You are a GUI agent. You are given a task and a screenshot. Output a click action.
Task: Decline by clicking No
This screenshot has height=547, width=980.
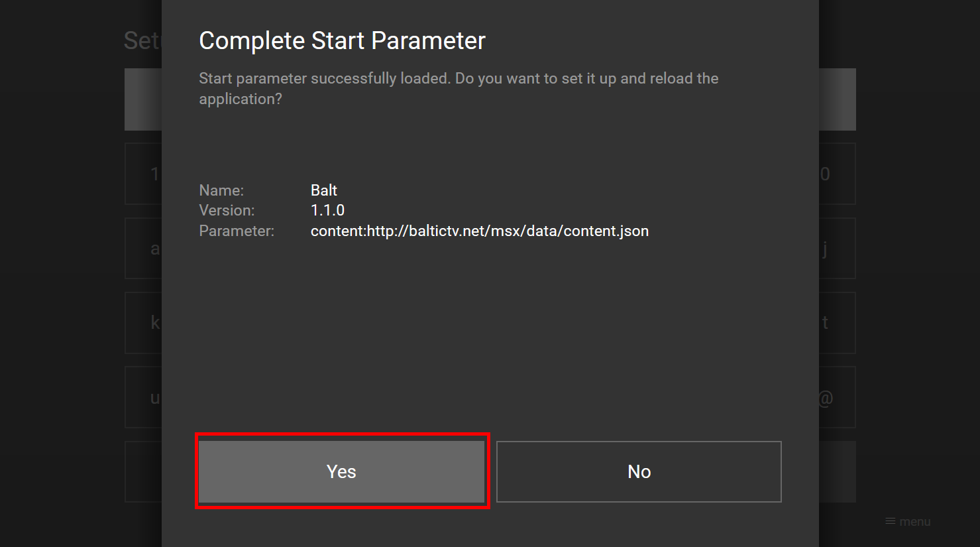pyautogui.click(x=639, y=471)
